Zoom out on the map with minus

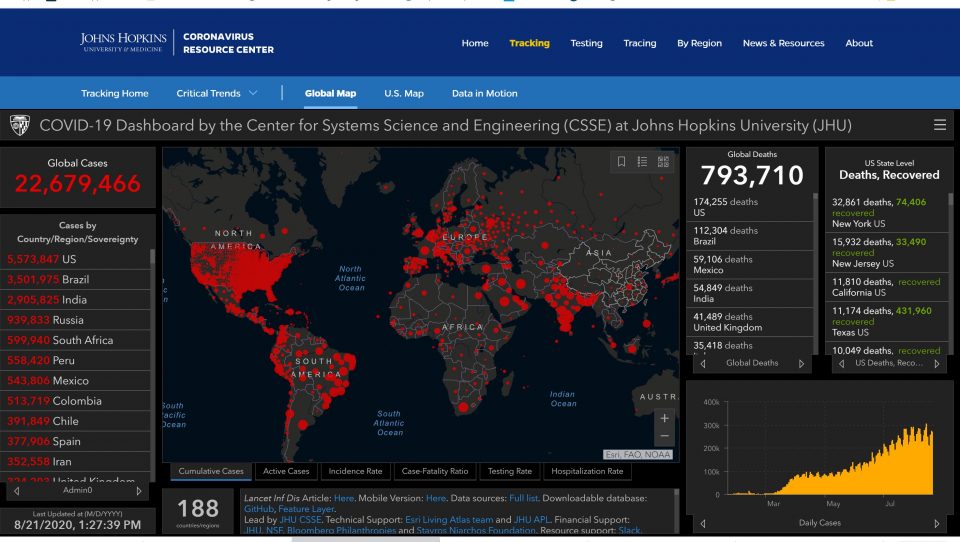tap(664, 437)
